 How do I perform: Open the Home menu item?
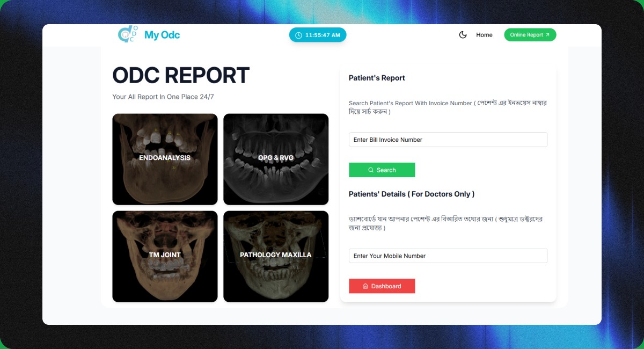pyautogui.click(x=484, y=35)
